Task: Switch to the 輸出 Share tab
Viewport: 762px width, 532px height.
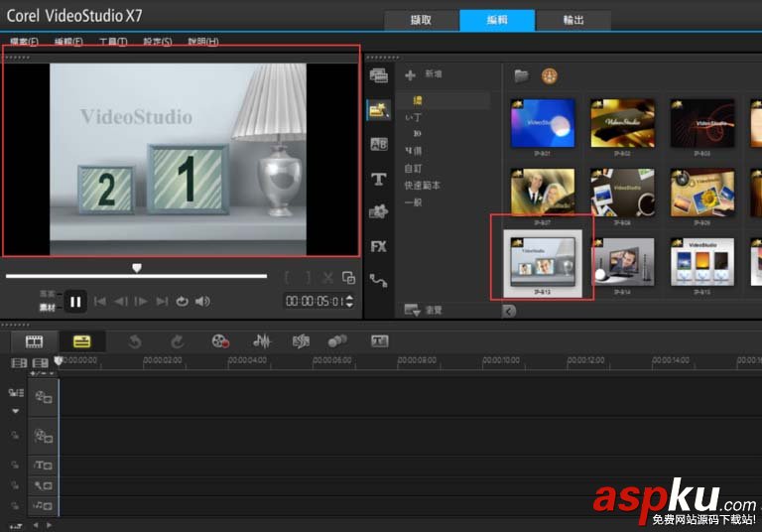Action: pyautogui.click(x=573, y=21)
